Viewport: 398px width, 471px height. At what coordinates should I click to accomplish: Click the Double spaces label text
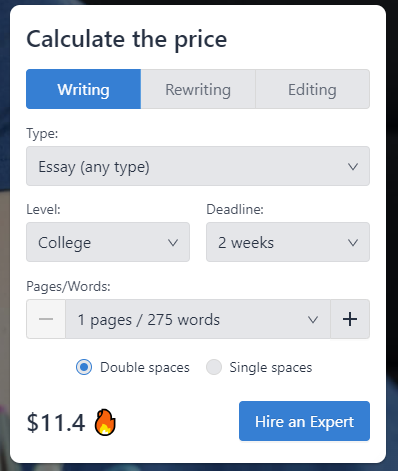[x=145, y=367]
